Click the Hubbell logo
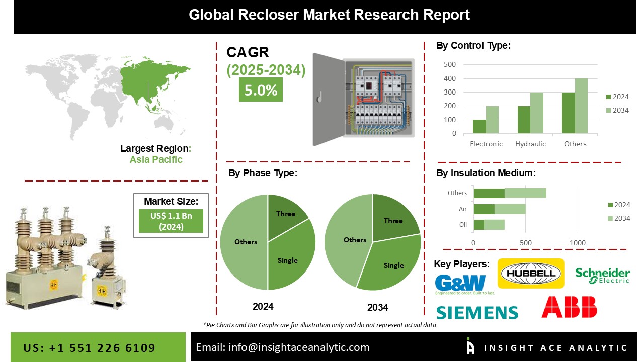 (531, 274)
